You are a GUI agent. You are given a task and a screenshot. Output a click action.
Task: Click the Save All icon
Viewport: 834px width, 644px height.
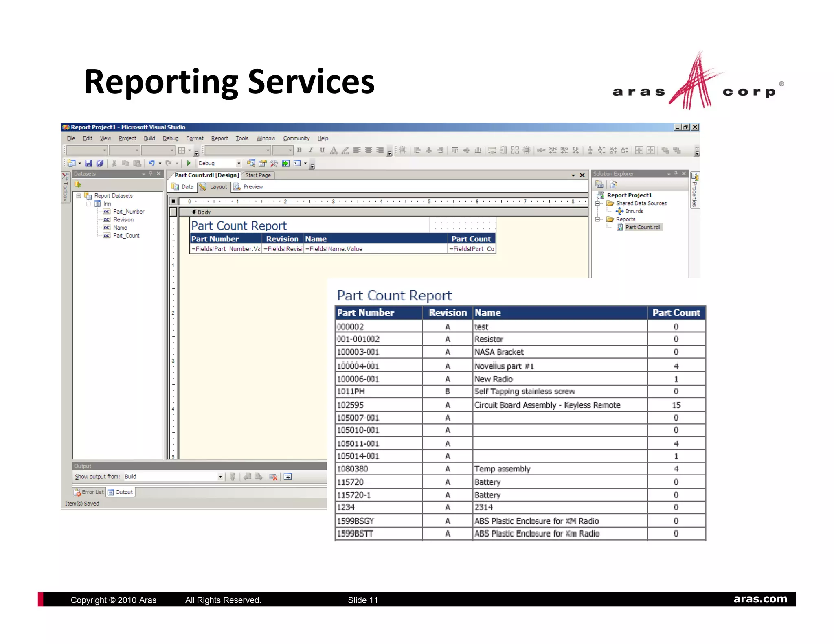coord(100,163)
